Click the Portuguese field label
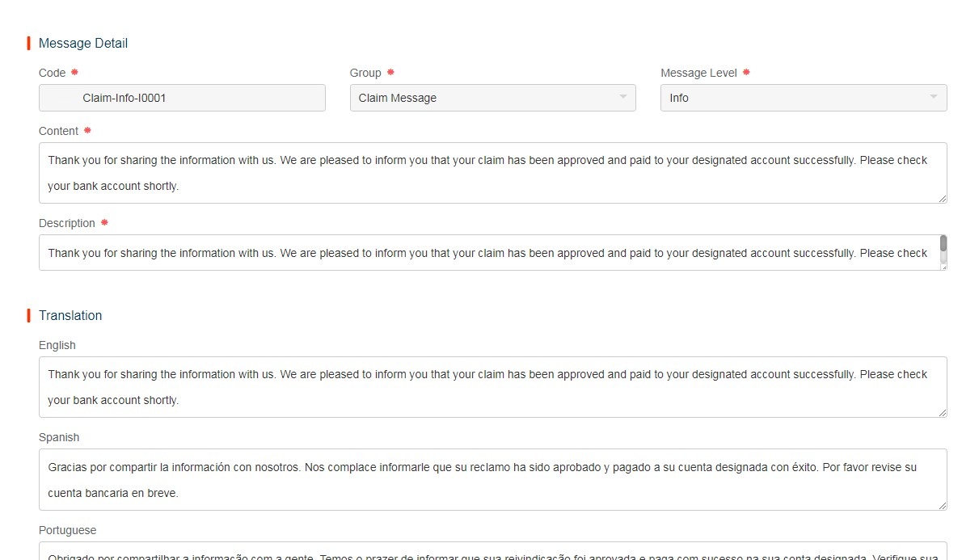 click(x=67, y=530)
